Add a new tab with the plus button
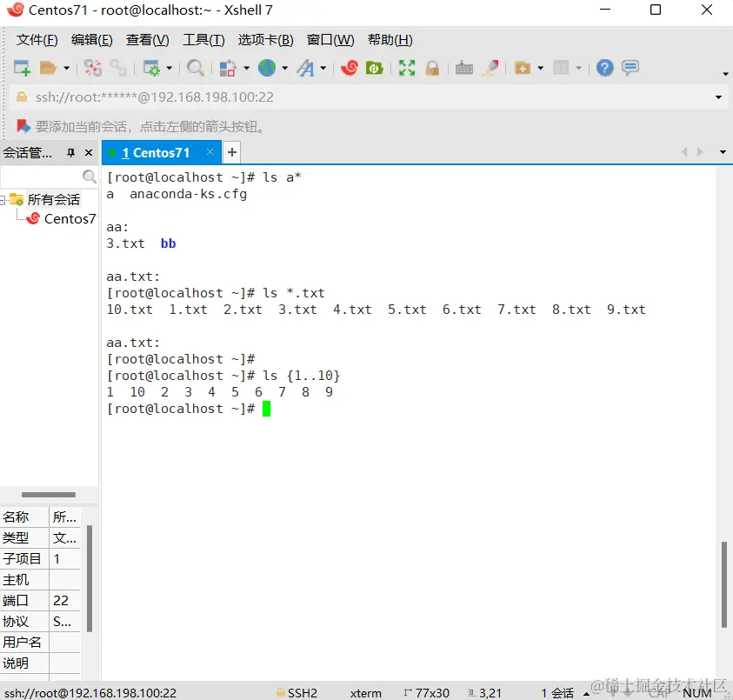 pos(232,152)
